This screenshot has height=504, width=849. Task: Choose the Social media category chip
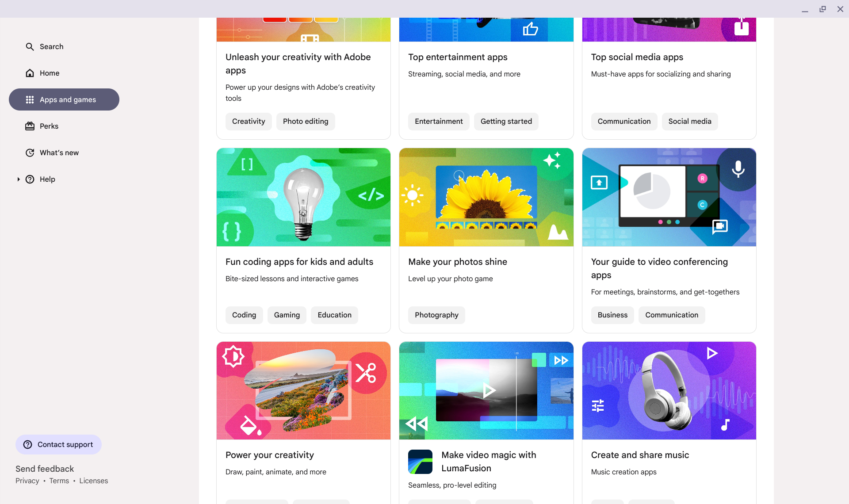pos(689,121)
